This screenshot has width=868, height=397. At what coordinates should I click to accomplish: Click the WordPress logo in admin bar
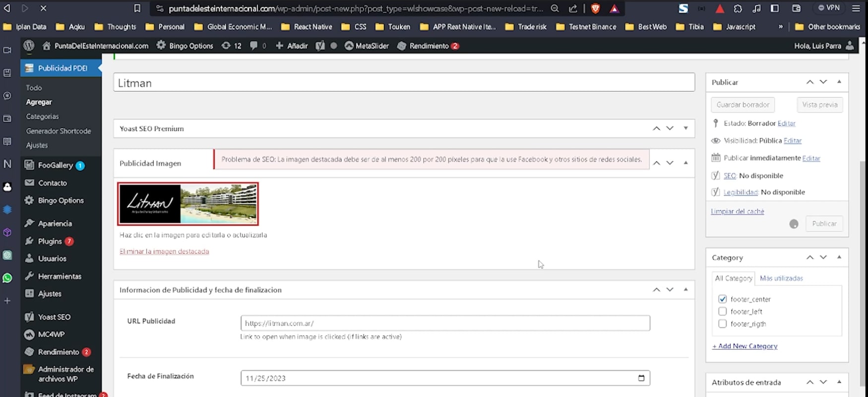click(x=29, y=46)
